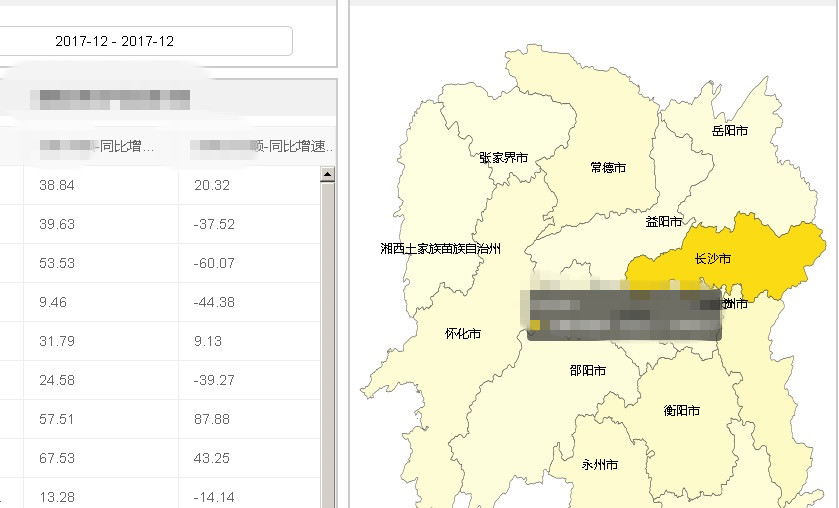
Task: Click the table vertical scrollbar track
Action: [327, 345]
